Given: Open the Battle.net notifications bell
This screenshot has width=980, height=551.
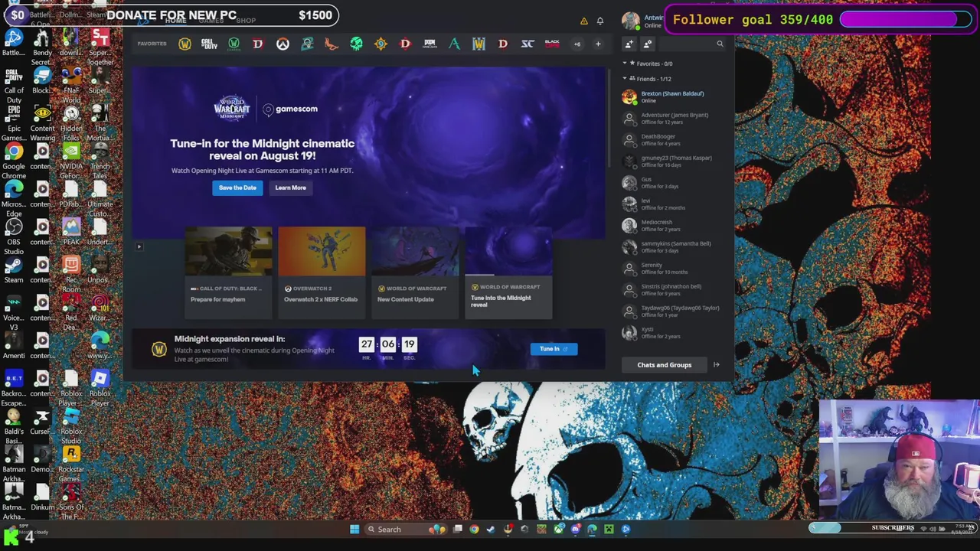Looking at the screenshot, I should pyautogui.click(x=600, y=21).
